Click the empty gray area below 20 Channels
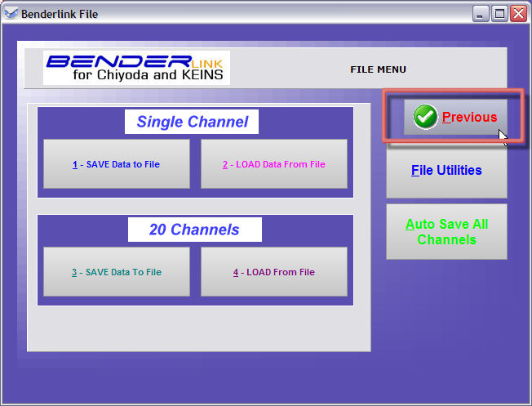The width and height of the screenshot is (532, 406). (196, 329)
